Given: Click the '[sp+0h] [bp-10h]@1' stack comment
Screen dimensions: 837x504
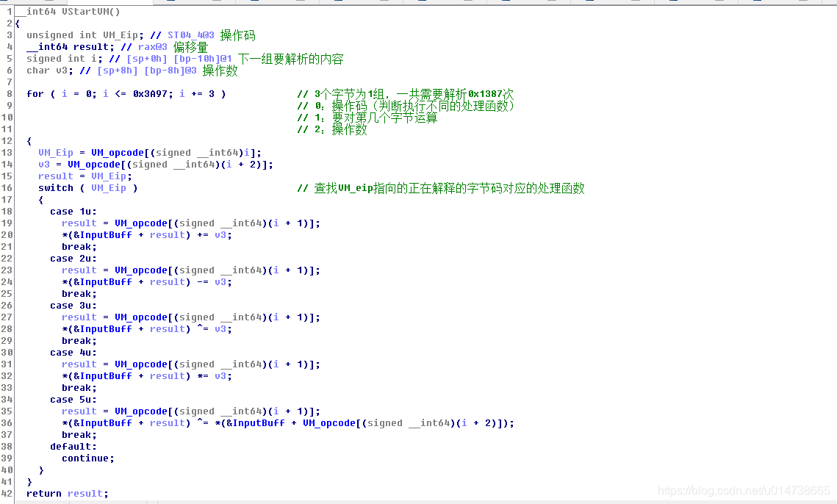Looking at the screenshot, I should click(x=179, y=59).
